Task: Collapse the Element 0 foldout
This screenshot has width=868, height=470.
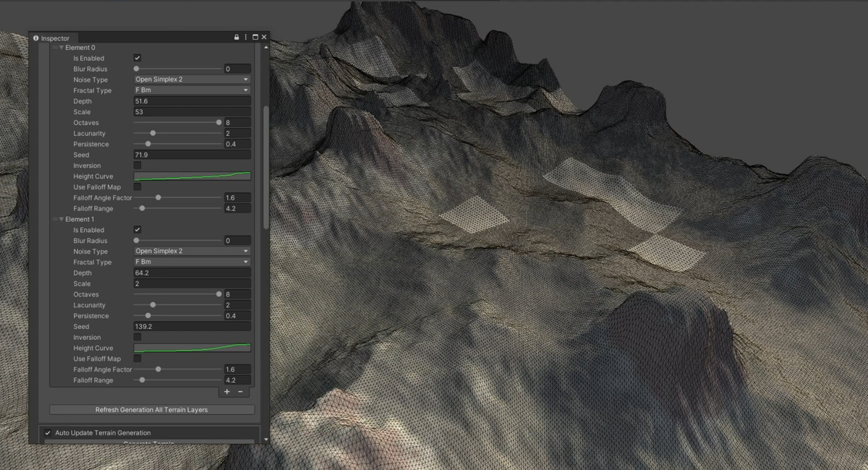Action: coord(61,48)
